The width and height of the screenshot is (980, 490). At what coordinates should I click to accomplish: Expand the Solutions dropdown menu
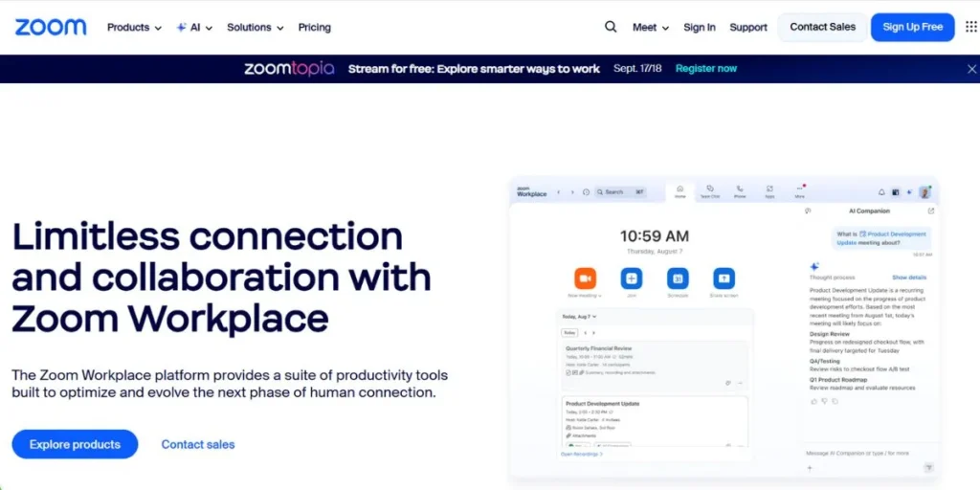(x=255, y=28)
